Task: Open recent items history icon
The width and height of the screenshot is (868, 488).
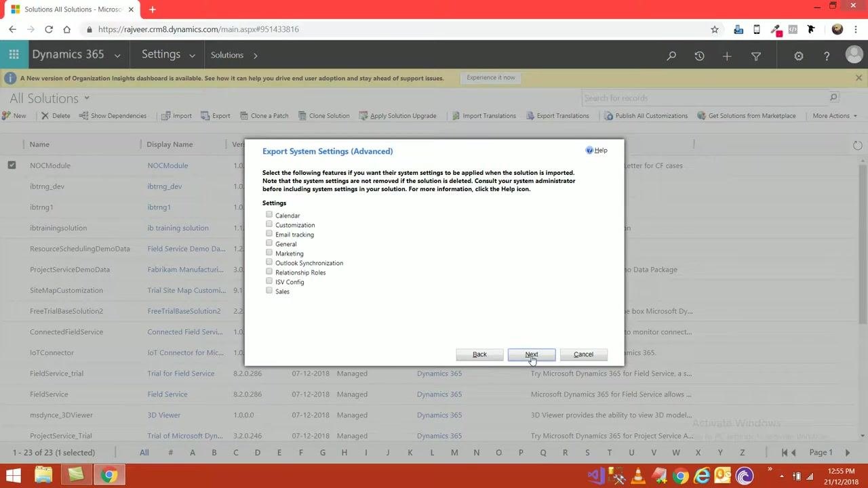Action: point(699,56)
